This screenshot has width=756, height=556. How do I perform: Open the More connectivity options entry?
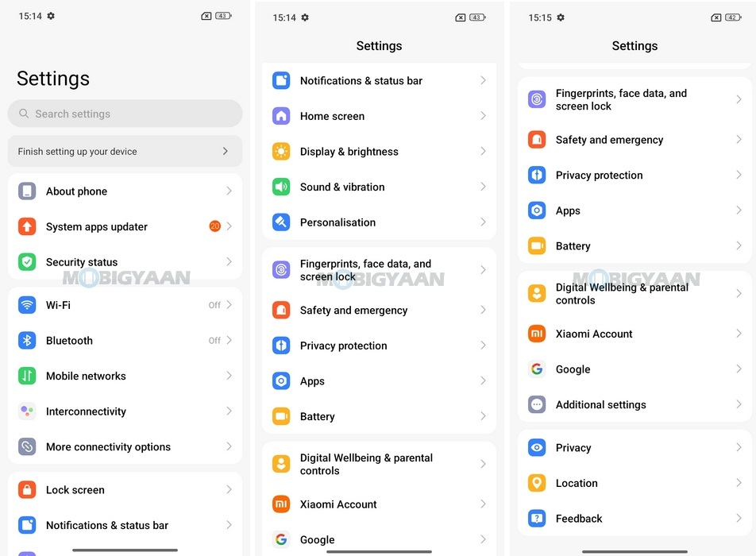pos(108,447)
